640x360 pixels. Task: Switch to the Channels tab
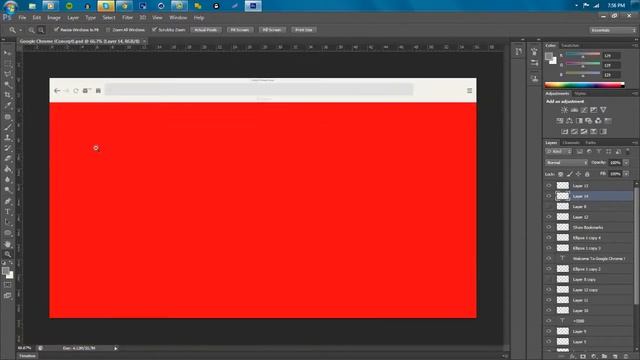(571, 143)
